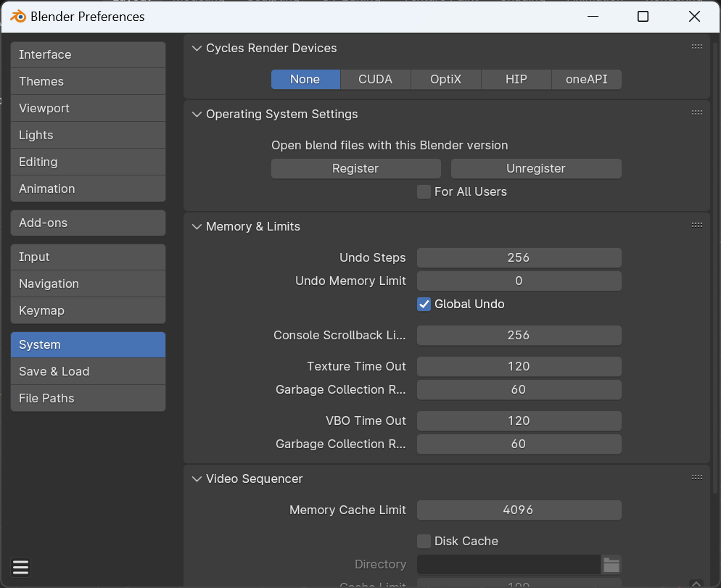Image resolution: width=721 pixels, height=588 pixels.
Task: Enable the Disk Cache checkbox
Action: [x=424, y=542]
